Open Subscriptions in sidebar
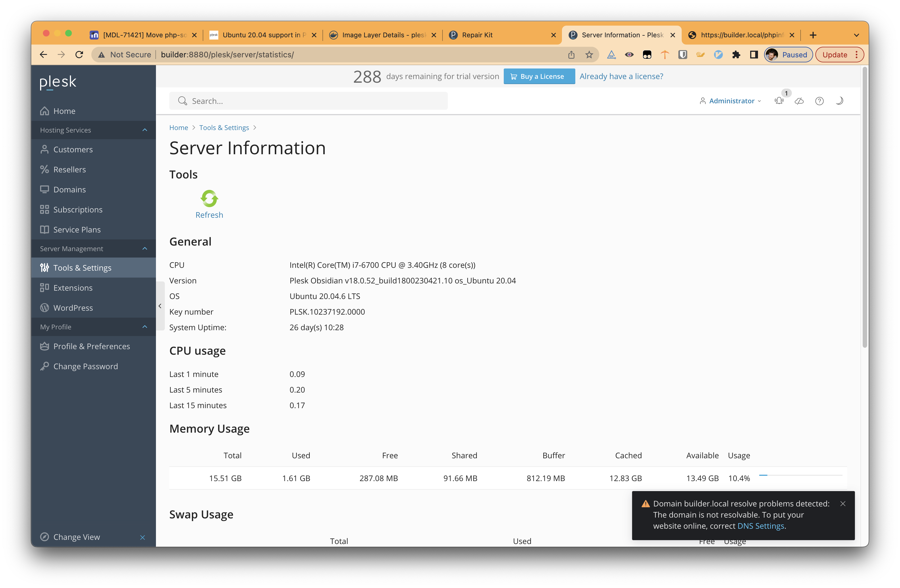Screen dimensions: 900x588 [93, 209]
